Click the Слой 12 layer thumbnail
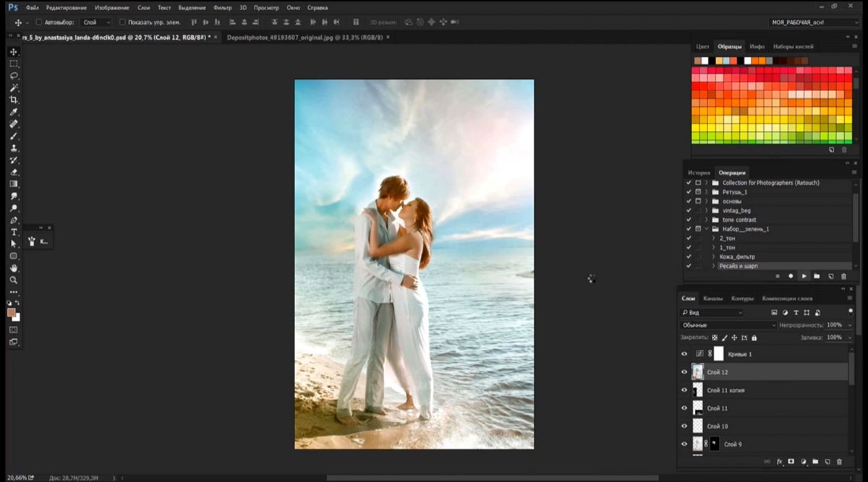The width and height of the screenshot is (868, 482). click(698, 372)
